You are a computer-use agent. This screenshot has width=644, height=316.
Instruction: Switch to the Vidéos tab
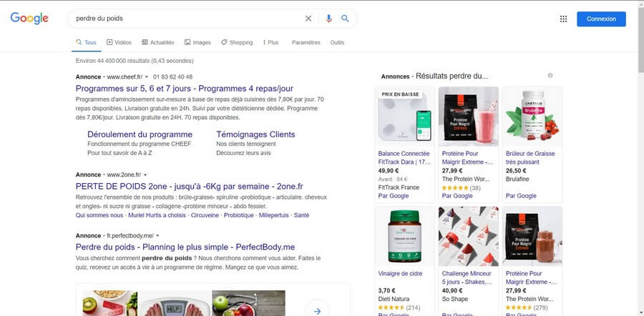[119, 42]
